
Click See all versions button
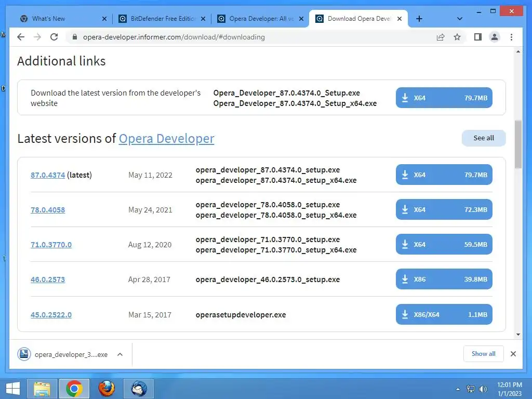(x=484, y=138)
